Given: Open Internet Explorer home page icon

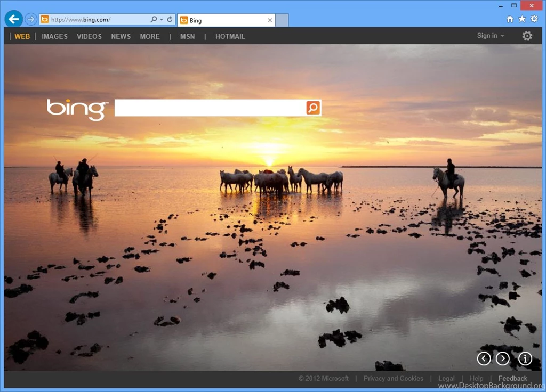Looking at the screenshot, I should point(510,19).
